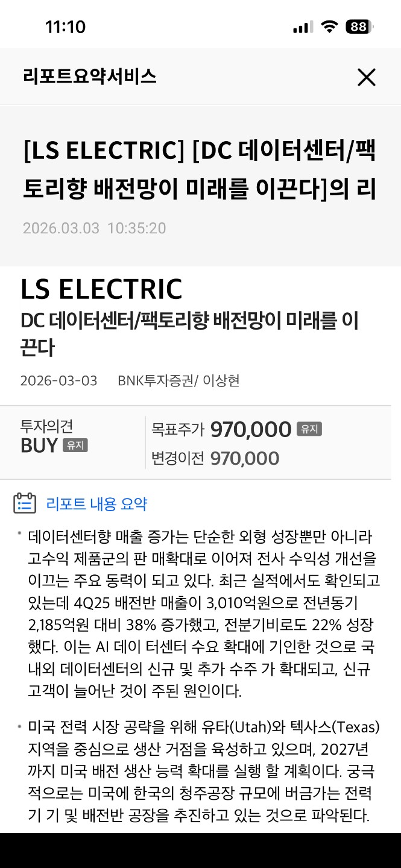401x868 pixels.
Task: Tap the 투자의견 label
Action: click(x=46, y=426)
